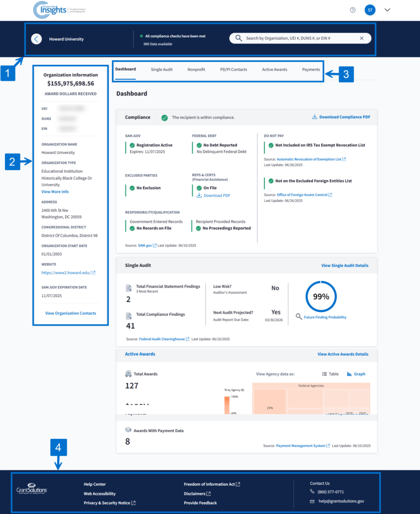Open the help question mark icon
Viewport: 420px width, 514px height.
click(x=353, y=10)
